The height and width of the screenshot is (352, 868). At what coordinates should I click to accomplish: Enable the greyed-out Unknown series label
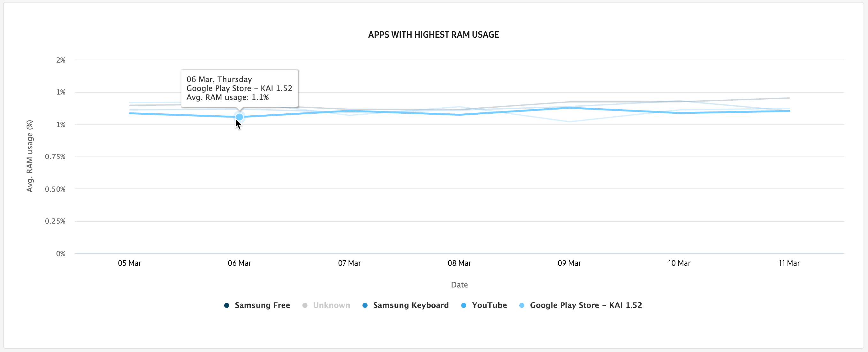click(x=331, y=305)
